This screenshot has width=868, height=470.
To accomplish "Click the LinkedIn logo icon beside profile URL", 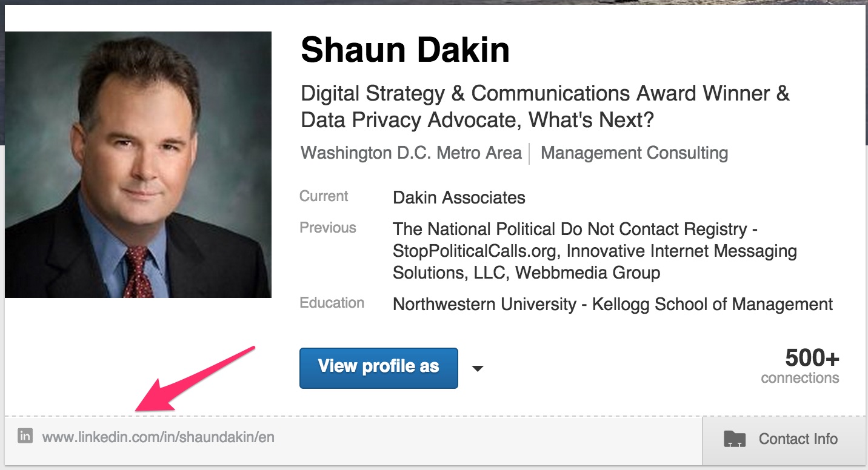I will tap(25, 436).
